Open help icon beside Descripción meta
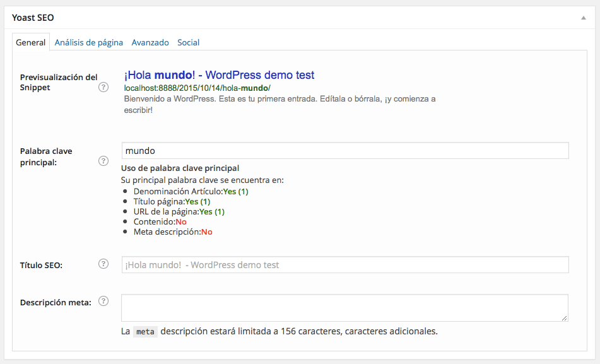The image size is (600, 364). (103, 301)
